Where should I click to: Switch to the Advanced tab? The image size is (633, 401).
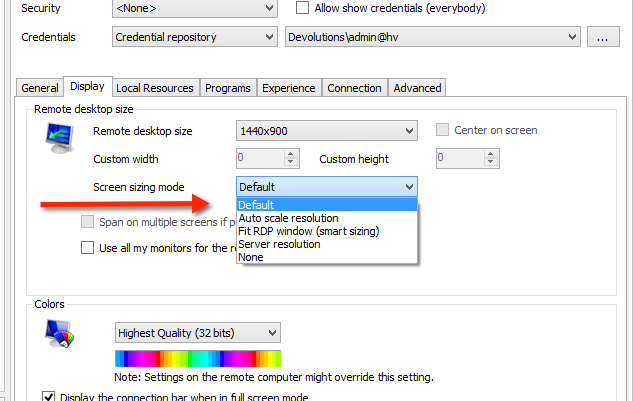point(417,88)
